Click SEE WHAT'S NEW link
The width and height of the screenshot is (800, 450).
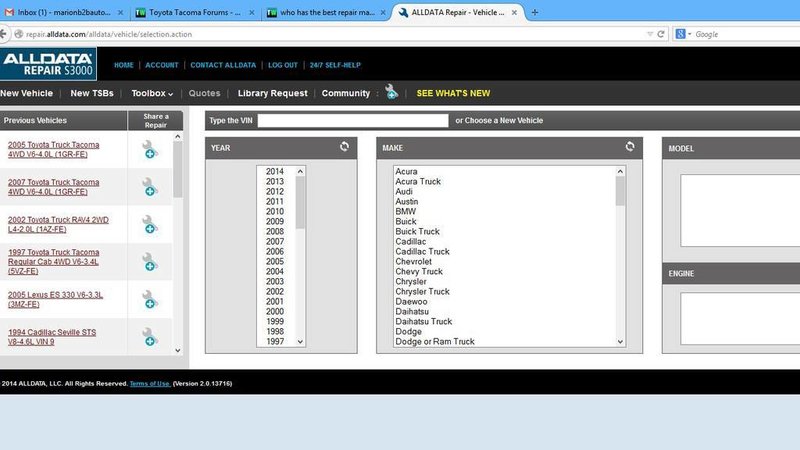(453, 93)
